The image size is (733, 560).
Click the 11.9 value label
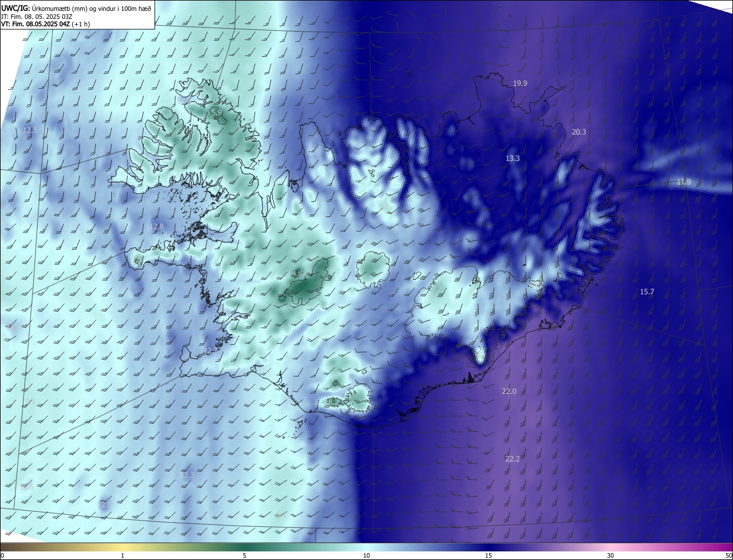(684, 182)
